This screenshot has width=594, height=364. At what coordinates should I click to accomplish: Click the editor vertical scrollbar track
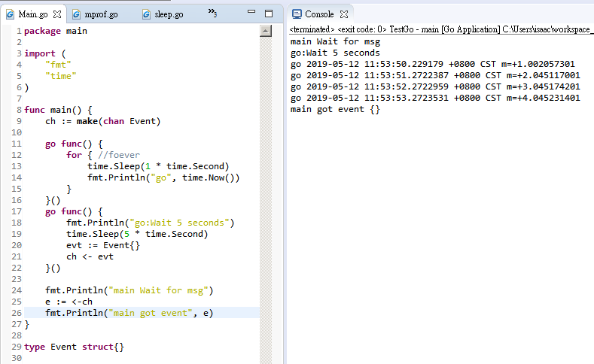pos(265,188)
